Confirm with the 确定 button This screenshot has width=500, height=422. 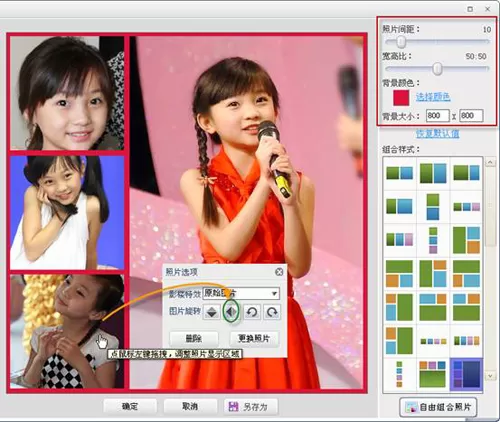(130, 406)
